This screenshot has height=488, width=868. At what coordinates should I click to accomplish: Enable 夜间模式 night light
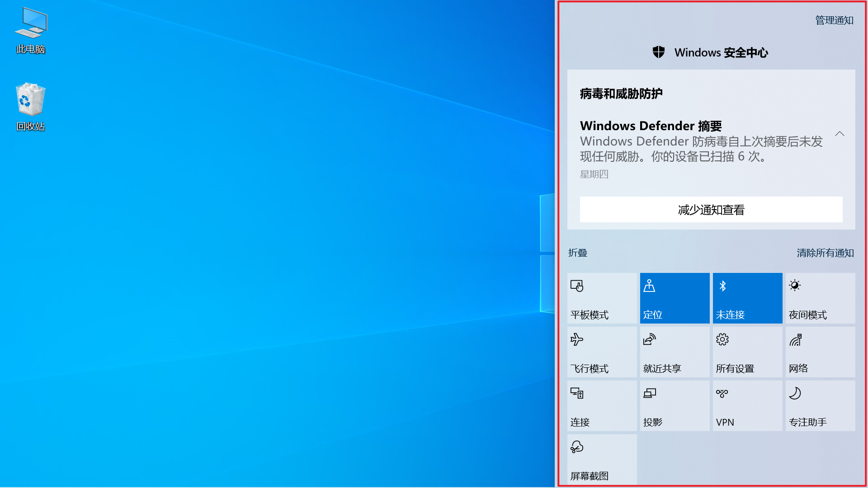(x=820, y=298)
